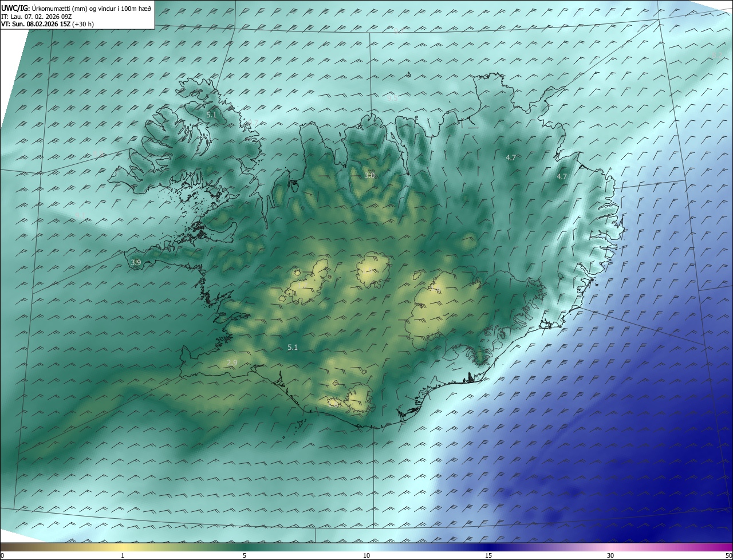733x560 pixels.
Task: Click the 15 tick on the legend scale
Action: [488, 555]
